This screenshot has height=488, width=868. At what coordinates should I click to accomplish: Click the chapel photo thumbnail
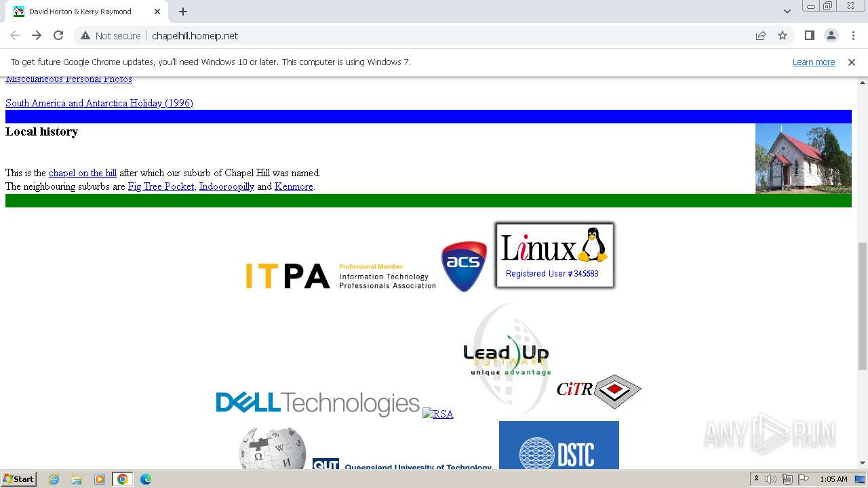coord(803,159)
